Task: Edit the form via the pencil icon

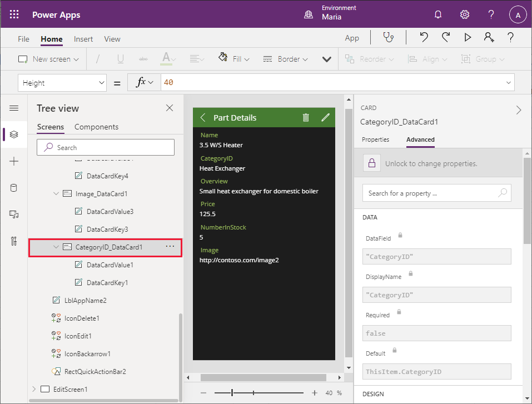Action: pos(326,117)
